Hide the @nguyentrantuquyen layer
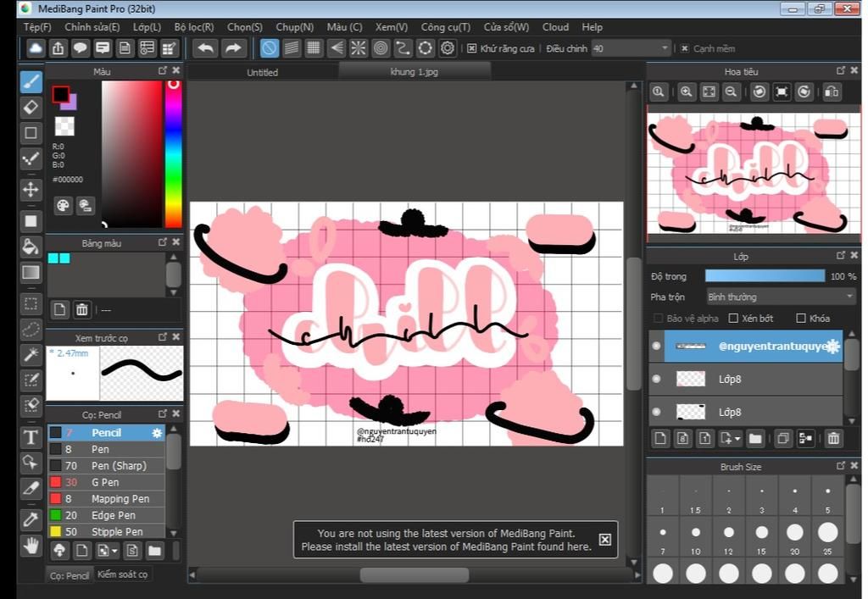Viewport: 868px width, 599px height. coord(657,346)
